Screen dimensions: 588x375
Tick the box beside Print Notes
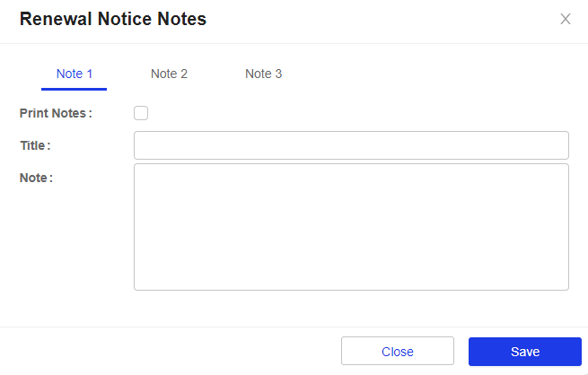point(141,113)
